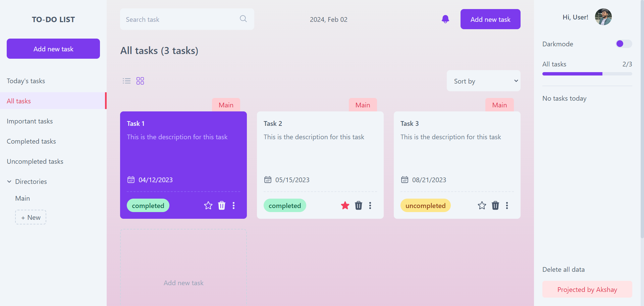Open the Sort by dropdown
The width and height of the screenshot is (644, 306).
tap(483, 81)
